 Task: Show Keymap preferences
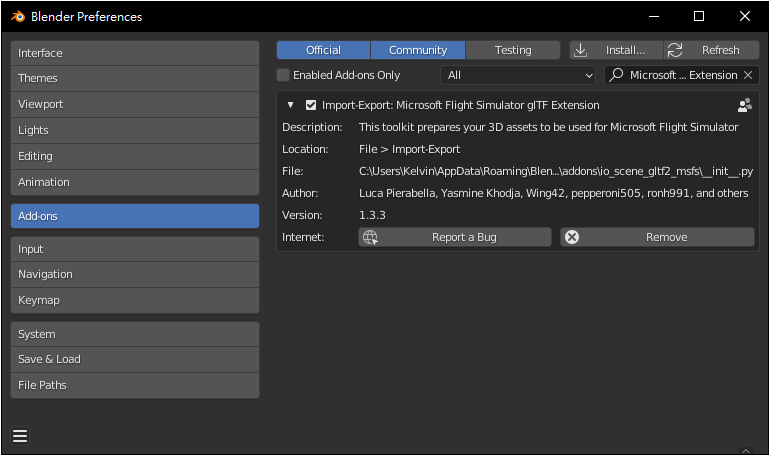click(x=135, y=300)
